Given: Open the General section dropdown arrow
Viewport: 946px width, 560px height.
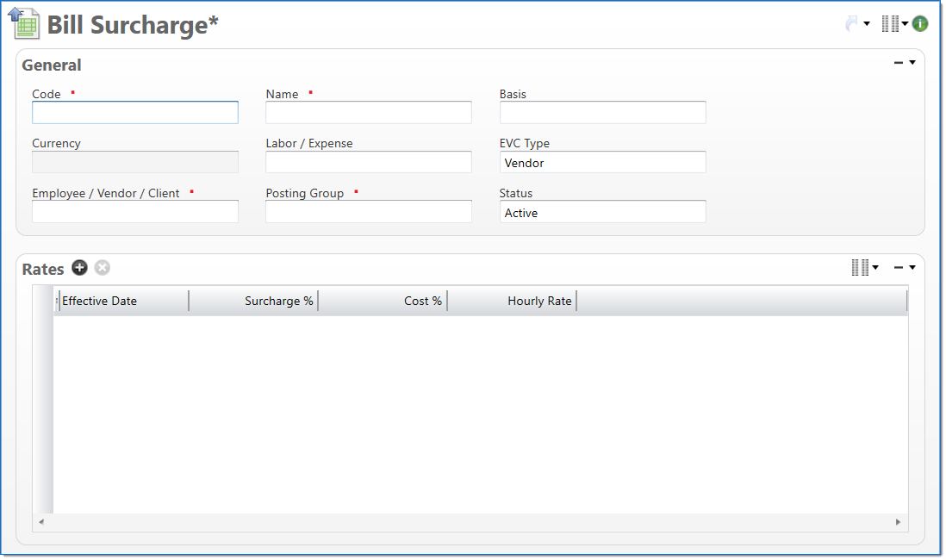Looking at the screenshot, I should tap(912, 63).
